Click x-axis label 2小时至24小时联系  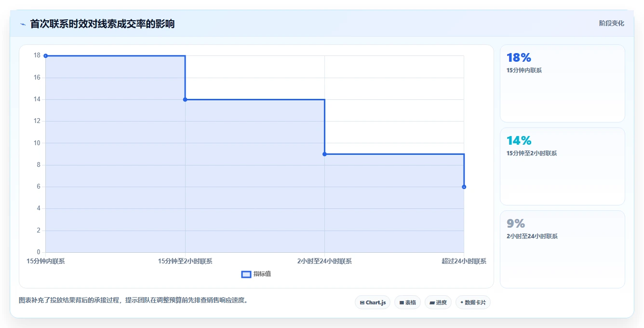tap(324, 261)
